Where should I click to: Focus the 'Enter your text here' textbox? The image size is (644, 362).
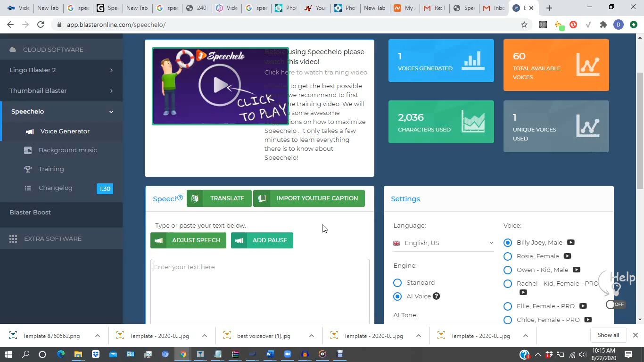pyautogui.click(x=260, y=291)
